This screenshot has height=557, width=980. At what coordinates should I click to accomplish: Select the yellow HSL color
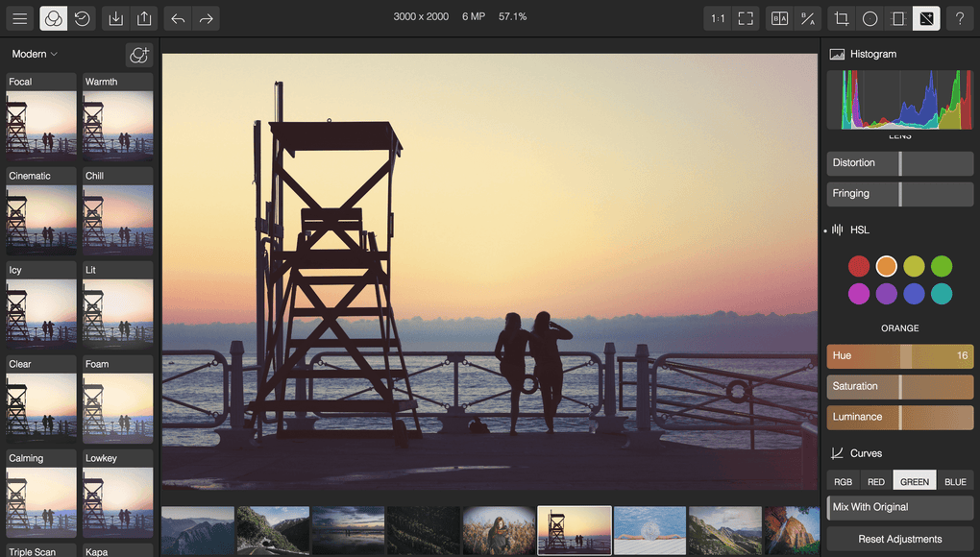(914, 266)
